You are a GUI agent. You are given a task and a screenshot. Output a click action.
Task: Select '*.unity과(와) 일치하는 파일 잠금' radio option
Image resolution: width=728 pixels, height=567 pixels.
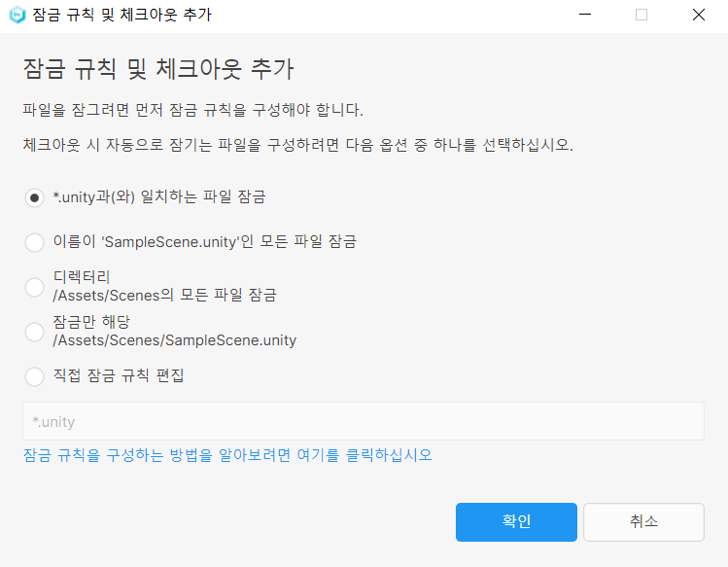pyautogui.click(x=34, y=197)
